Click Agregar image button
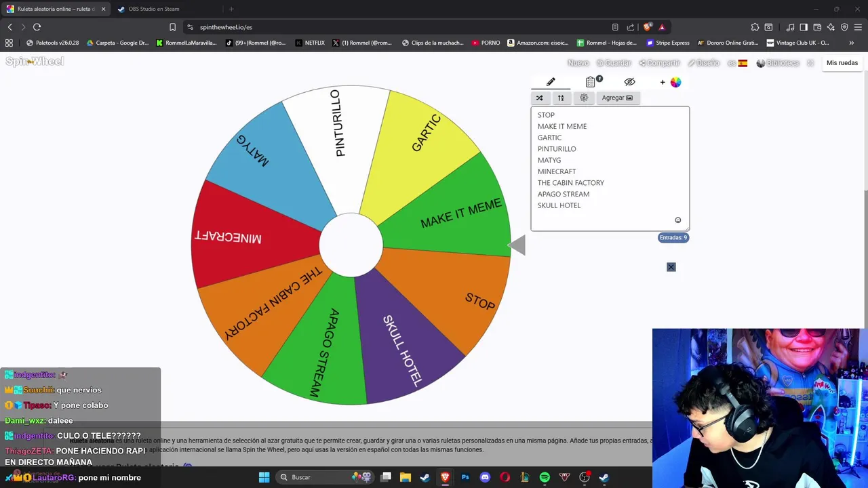The height and width of the screenshot is (488, 868). (x=617, y=98)
